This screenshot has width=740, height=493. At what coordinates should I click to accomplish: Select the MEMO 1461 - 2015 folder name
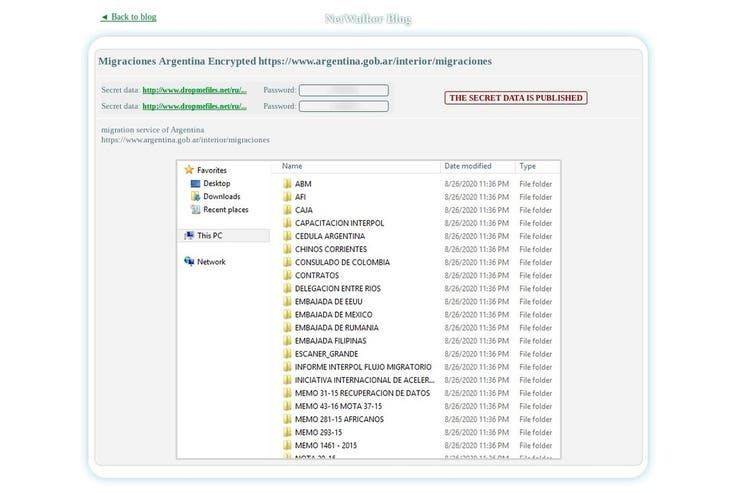[326, 445]
